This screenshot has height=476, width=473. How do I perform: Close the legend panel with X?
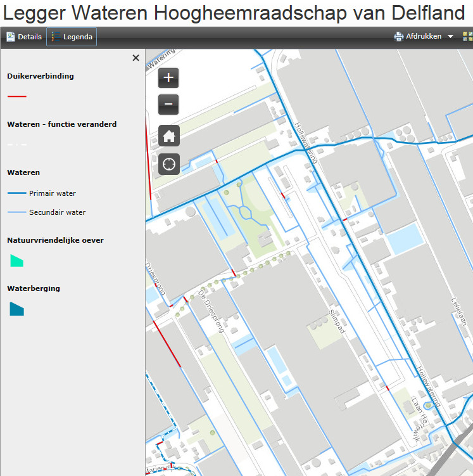coord(136,58)
